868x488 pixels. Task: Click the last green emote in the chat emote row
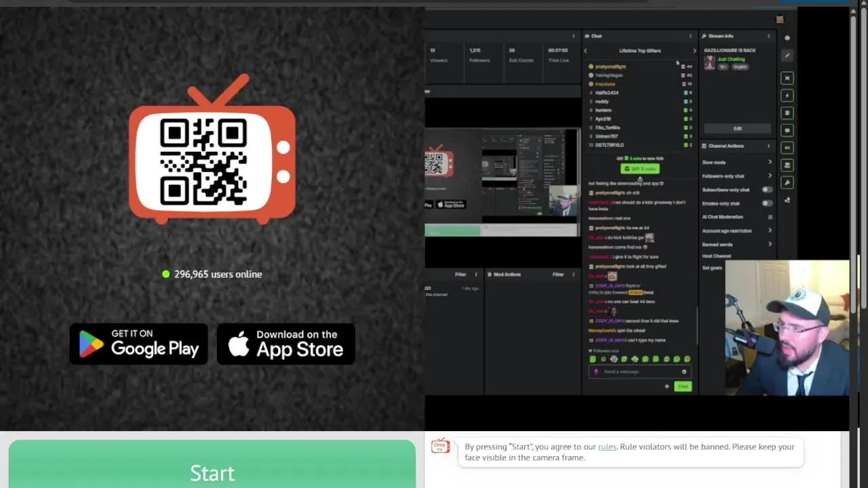687,359
